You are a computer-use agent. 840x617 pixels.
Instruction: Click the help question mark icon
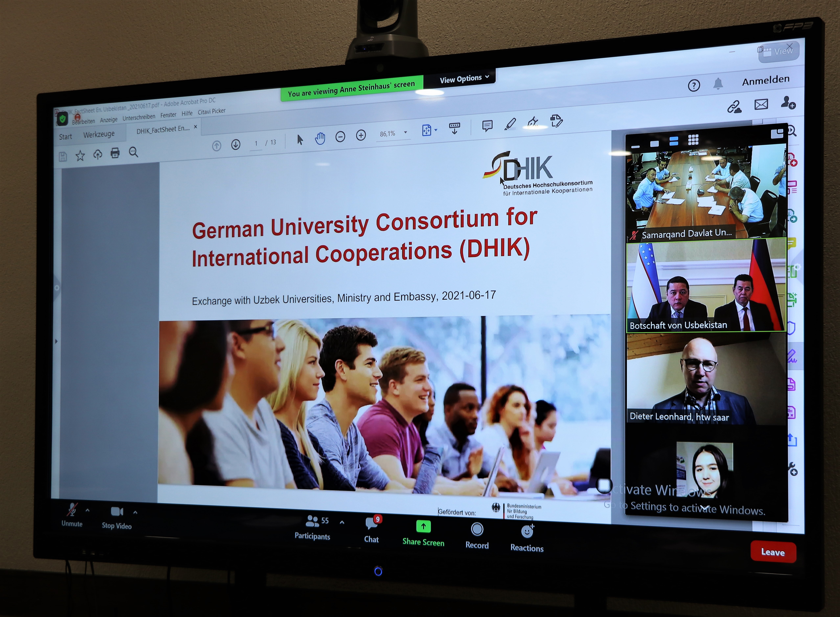pyautogui.click(x=694, y=86)
